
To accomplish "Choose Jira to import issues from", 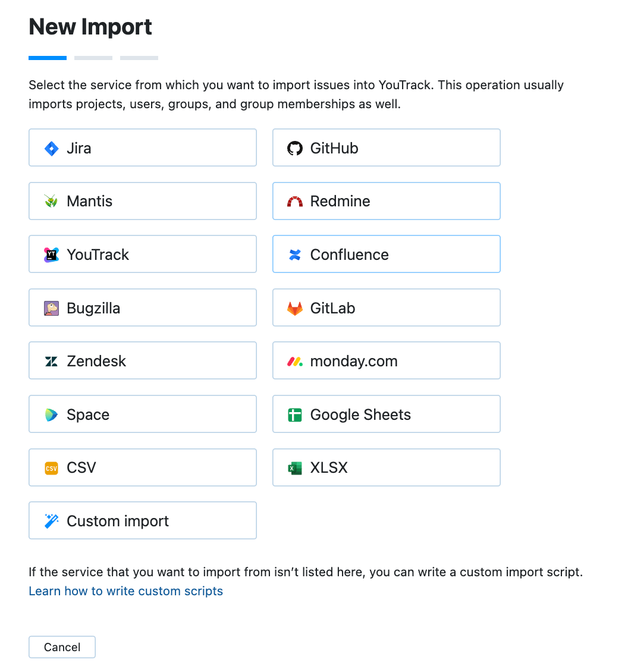I will click(x=143, y=147).
